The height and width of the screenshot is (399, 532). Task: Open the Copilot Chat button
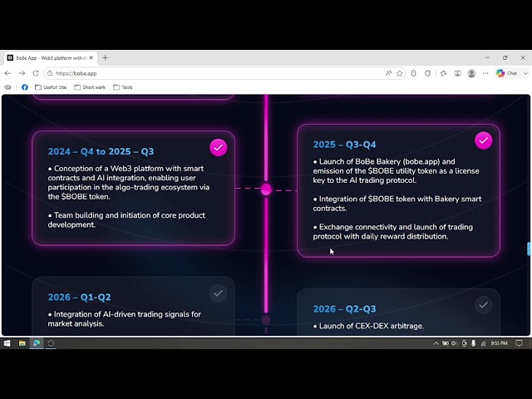(x=507, y=73)
